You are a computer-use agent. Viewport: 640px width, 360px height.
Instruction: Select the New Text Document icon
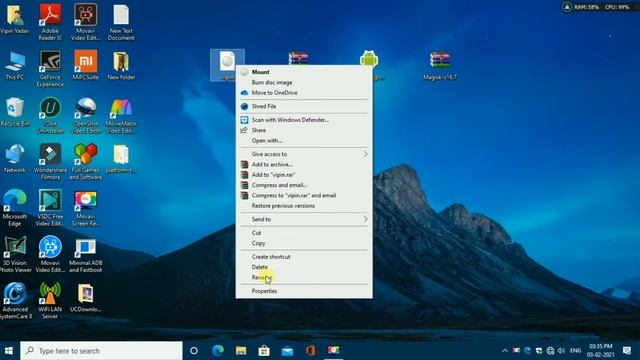click(x=121, y=21)
